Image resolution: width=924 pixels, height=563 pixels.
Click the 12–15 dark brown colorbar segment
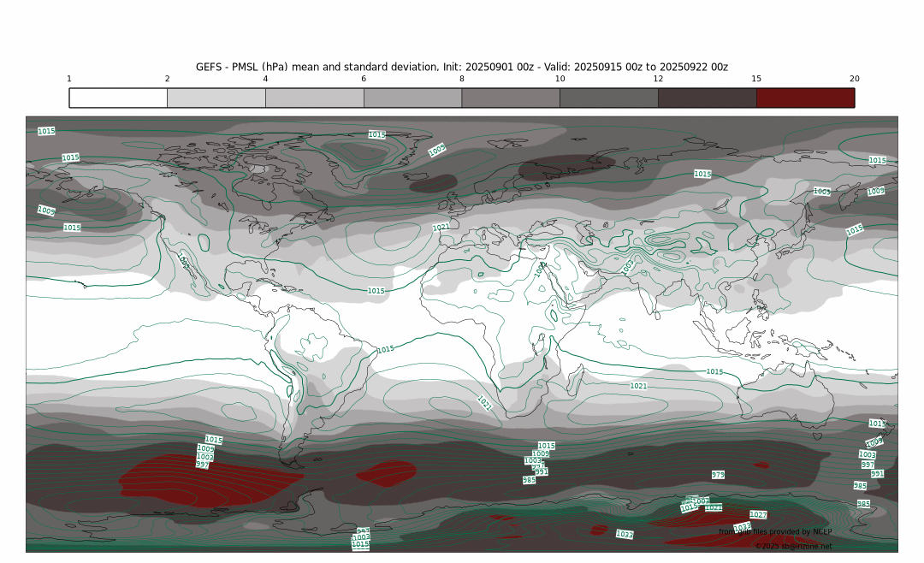point(707,98)
